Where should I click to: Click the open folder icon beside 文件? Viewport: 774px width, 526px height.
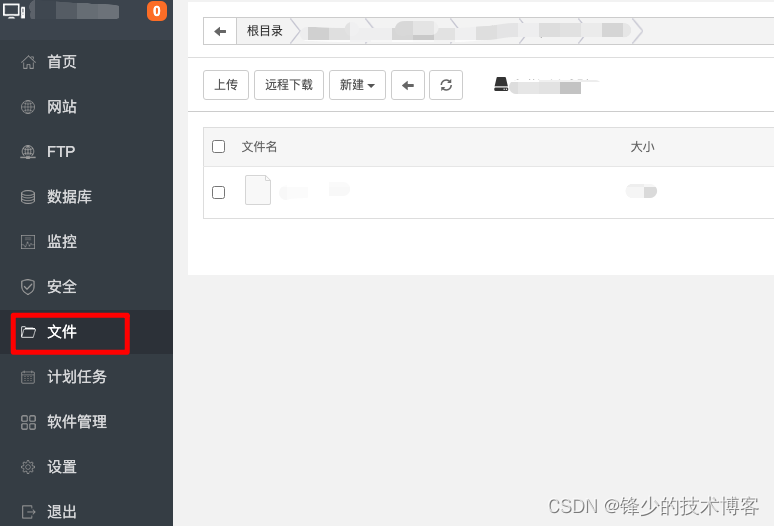coord(28,332)
